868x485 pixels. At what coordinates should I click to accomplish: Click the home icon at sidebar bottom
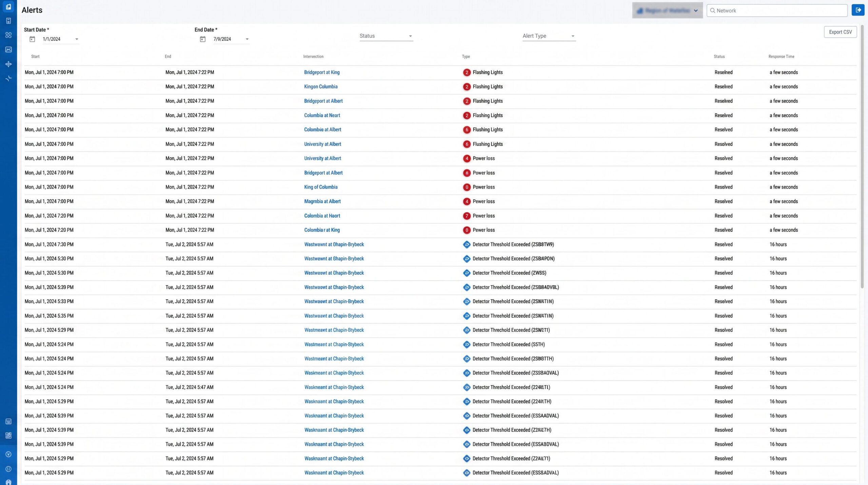(8, 482)
